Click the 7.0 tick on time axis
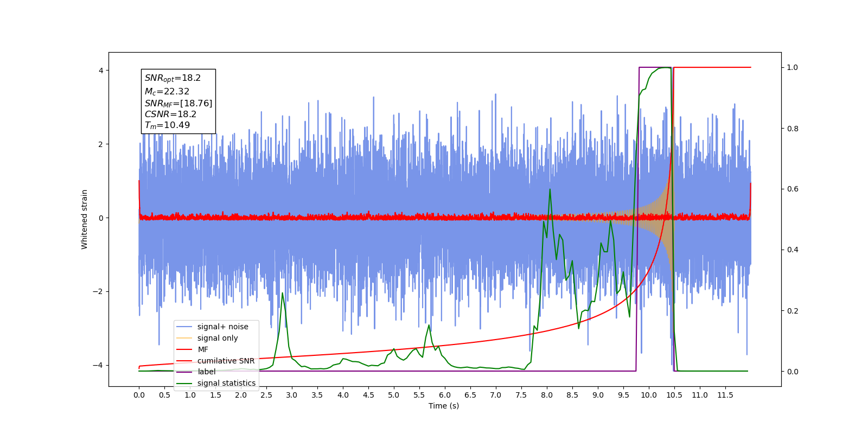Viewport: 868px width, 434px height. (x=496, y=395)
